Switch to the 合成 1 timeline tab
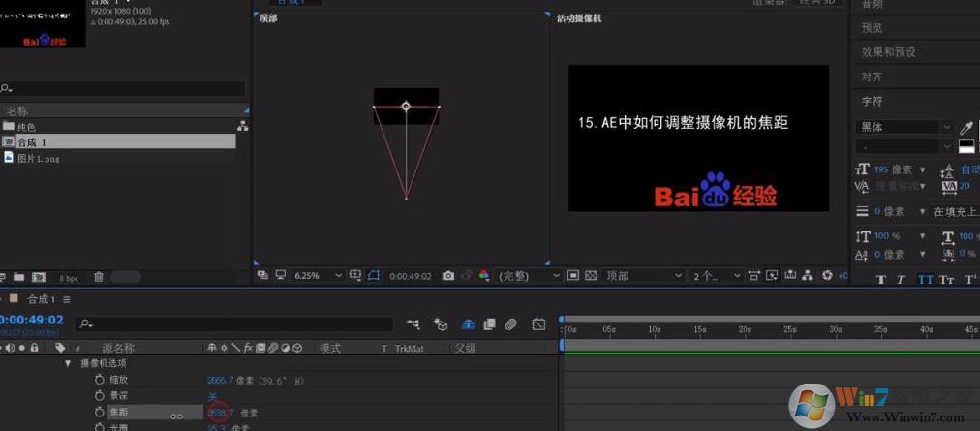Viewport: 980px width, 431px height. click(41, 299)
